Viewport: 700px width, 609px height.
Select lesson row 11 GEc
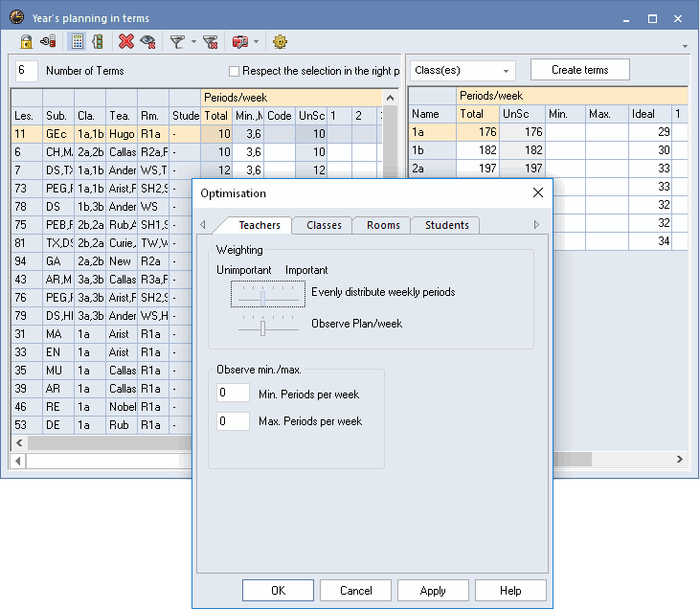(x=196, y=134)
